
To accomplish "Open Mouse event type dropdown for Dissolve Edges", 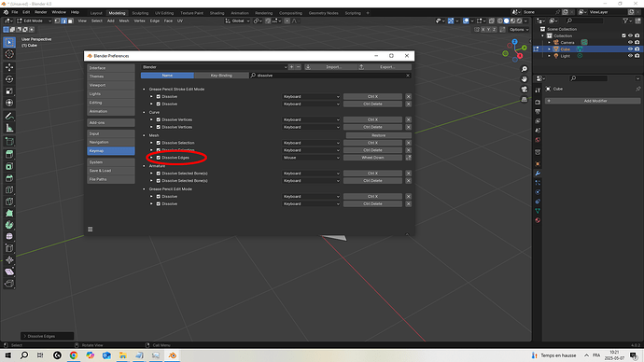I will click(312, 158).
